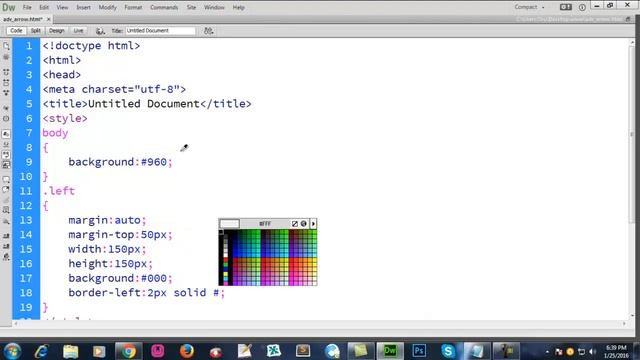Image resolution: width=640 pixels, height=360 pixels.
Task: Open the system color wheel icon
Action: coord(304,224)
